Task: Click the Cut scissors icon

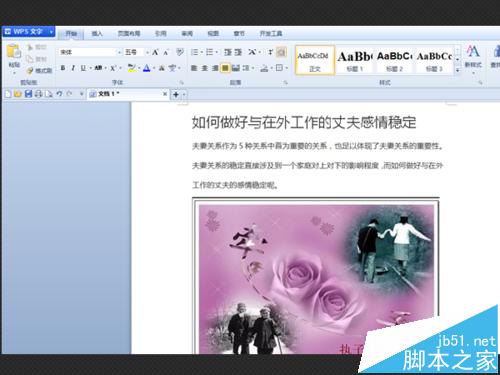Action: click(x=30, y=47)
